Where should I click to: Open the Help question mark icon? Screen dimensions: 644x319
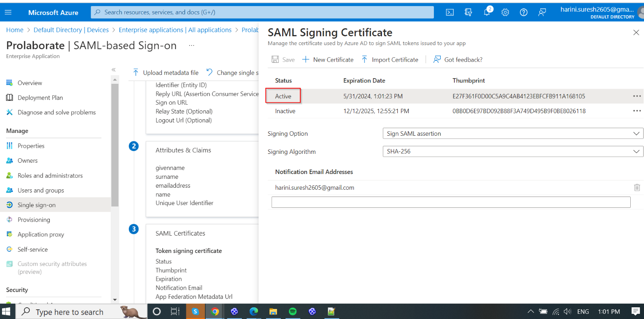pos(524,12)
